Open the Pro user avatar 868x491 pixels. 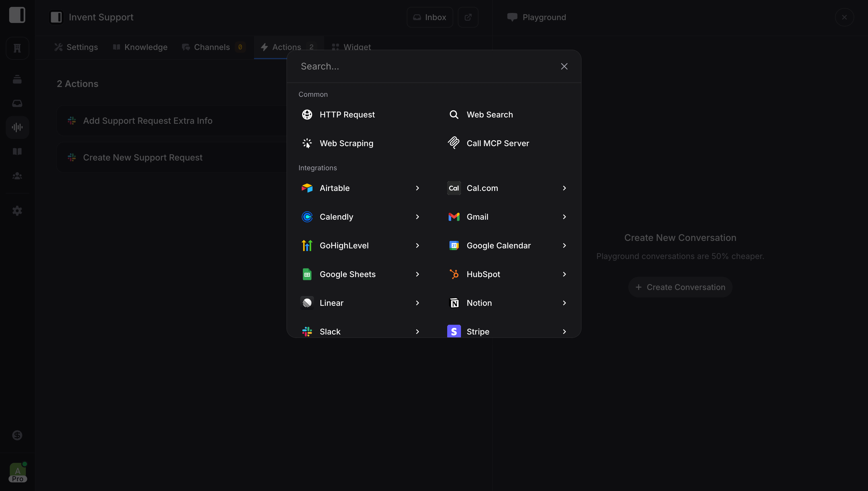18,472
